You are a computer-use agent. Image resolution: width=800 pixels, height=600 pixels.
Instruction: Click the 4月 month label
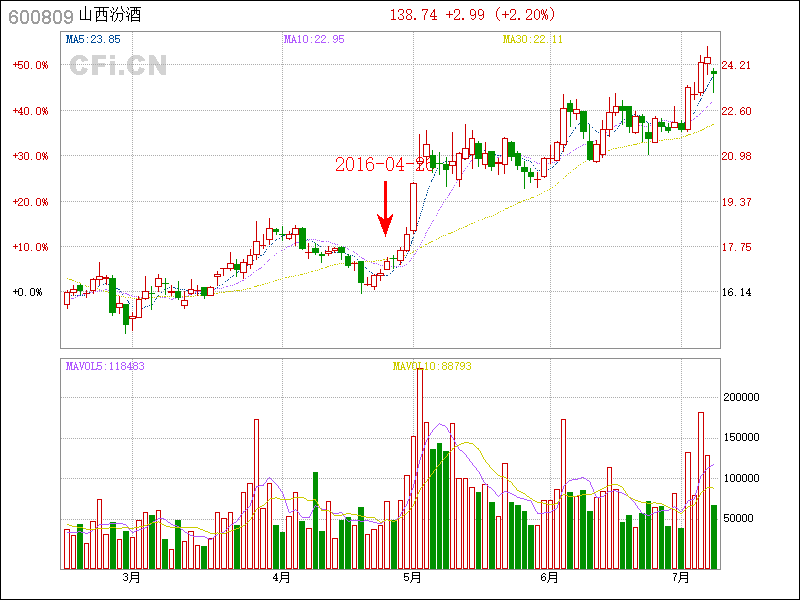[x=282, y=578]
